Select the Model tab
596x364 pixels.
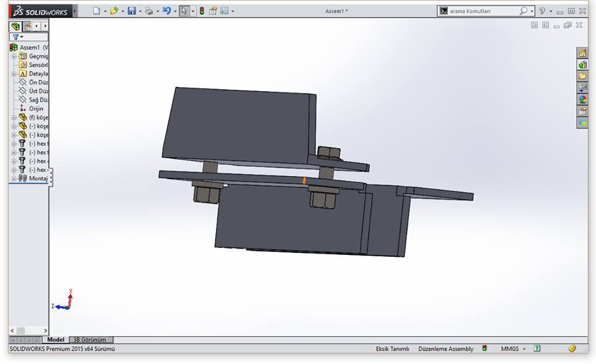coord(56,340)
